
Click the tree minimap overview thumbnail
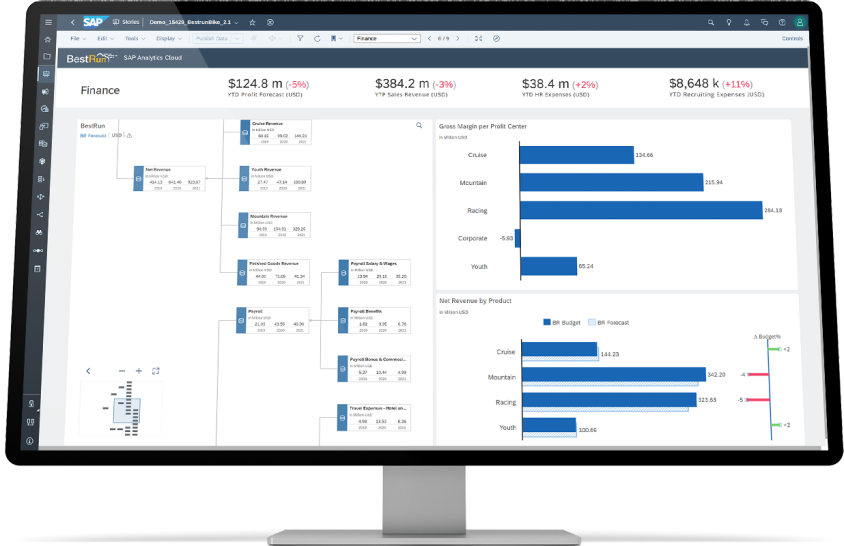coord(121,408)
